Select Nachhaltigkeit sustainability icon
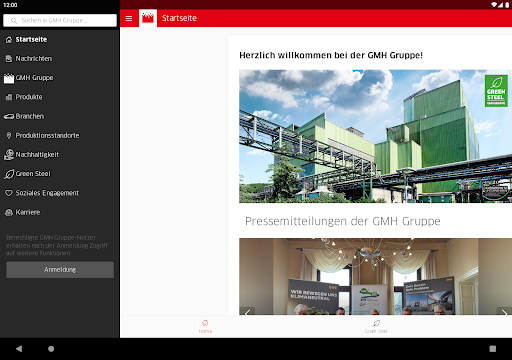Screen dimensions: 512x360 9,155
